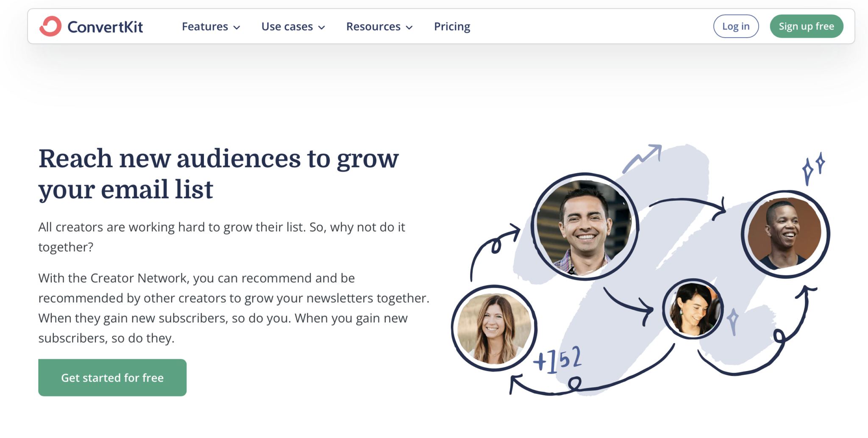Select the smiling man in plaid shirt portrait
Image resolution: width=868 pixels, height=438 pixels.
584,227
